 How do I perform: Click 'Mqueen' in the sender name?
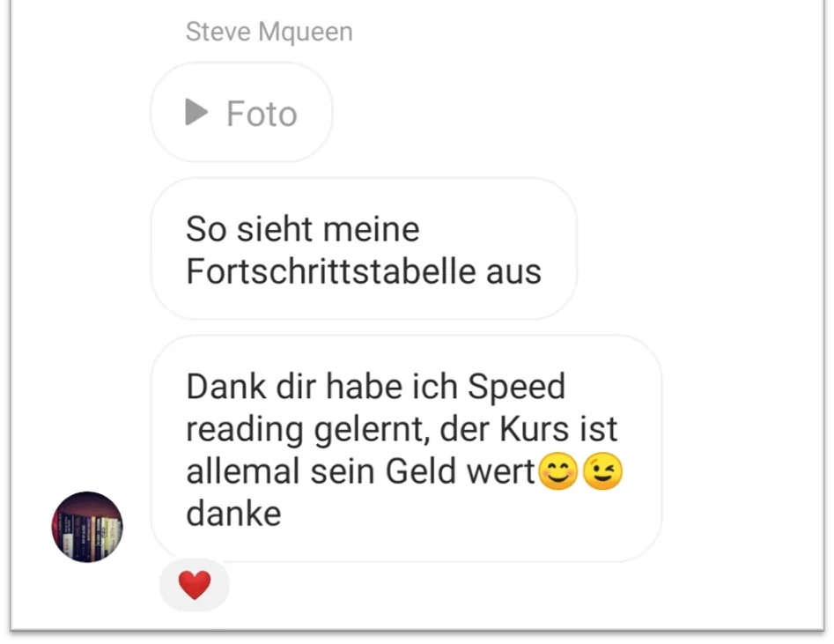[306, 33]
